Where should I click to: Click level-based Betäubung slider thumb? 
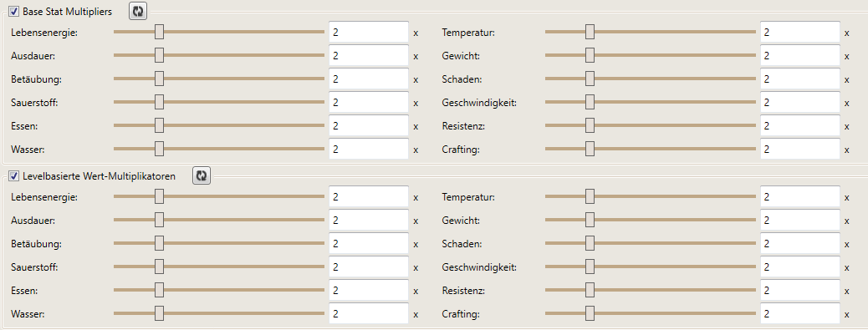(x=160, y=243)
